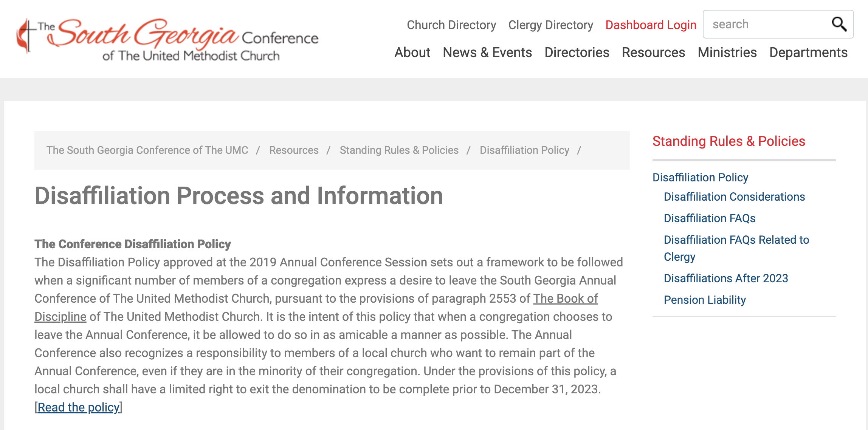
Task: Open the News & Events menu
Action: [x=487, y=53]
